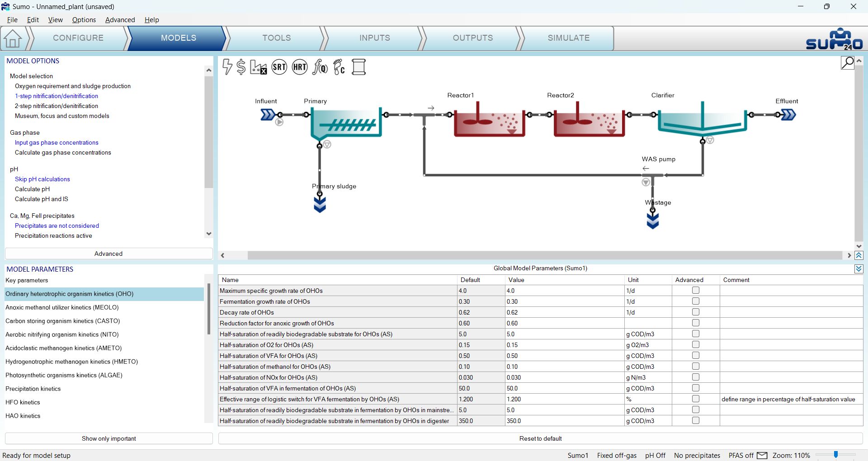
Task: Open the File menu
Action: point(12,20)
